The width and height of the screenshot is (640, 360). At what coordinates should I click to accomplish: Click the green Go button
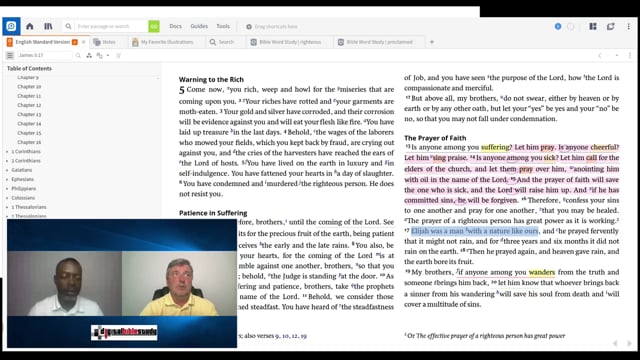[154, 27]
